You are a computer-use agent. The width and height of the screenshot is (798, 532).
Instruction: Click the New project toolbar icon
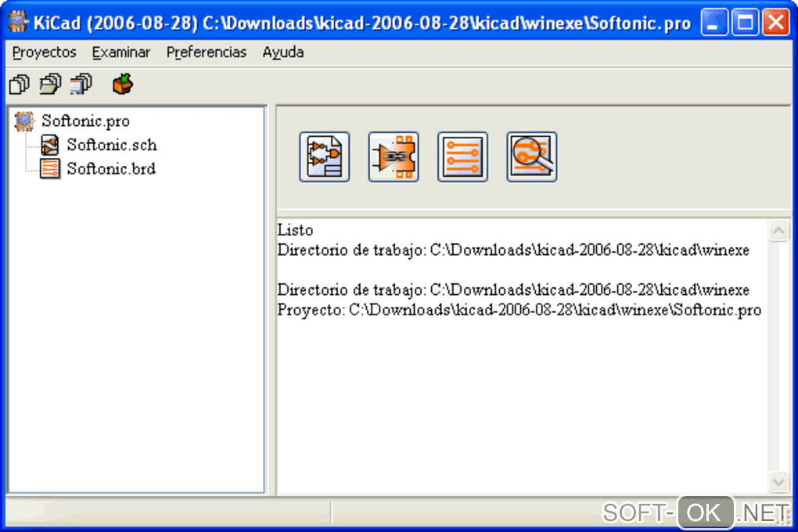coord(20,84)
